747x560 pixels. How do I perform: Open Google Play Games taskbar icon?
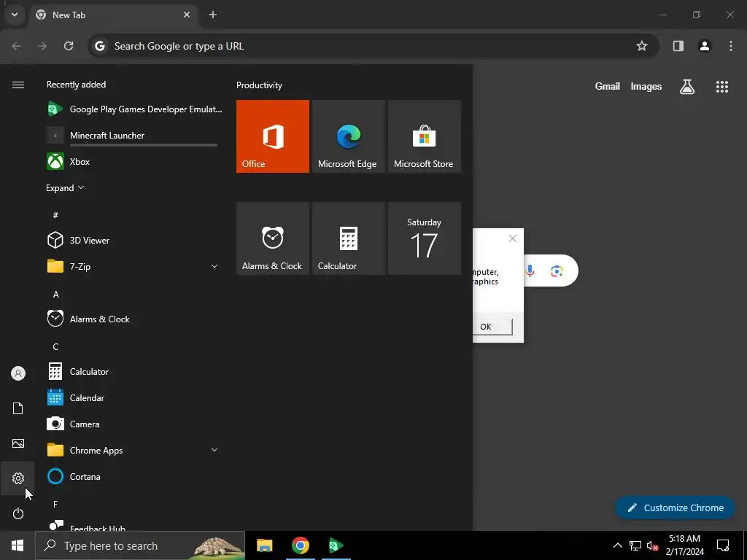click(336, 545)
